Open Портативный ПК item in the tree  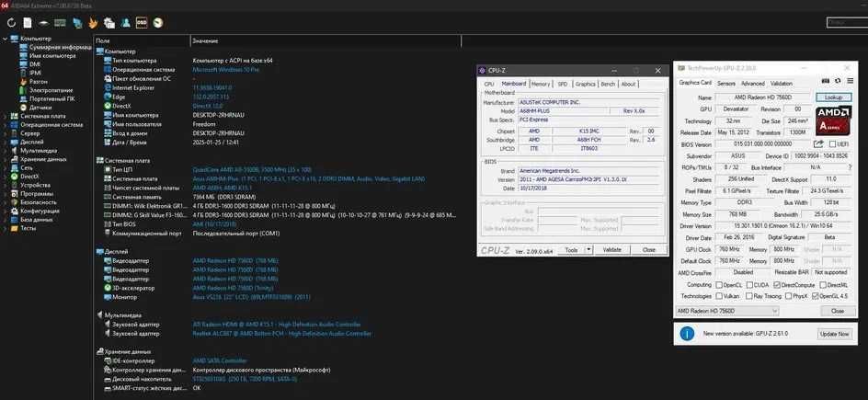[x=52, y=98]
